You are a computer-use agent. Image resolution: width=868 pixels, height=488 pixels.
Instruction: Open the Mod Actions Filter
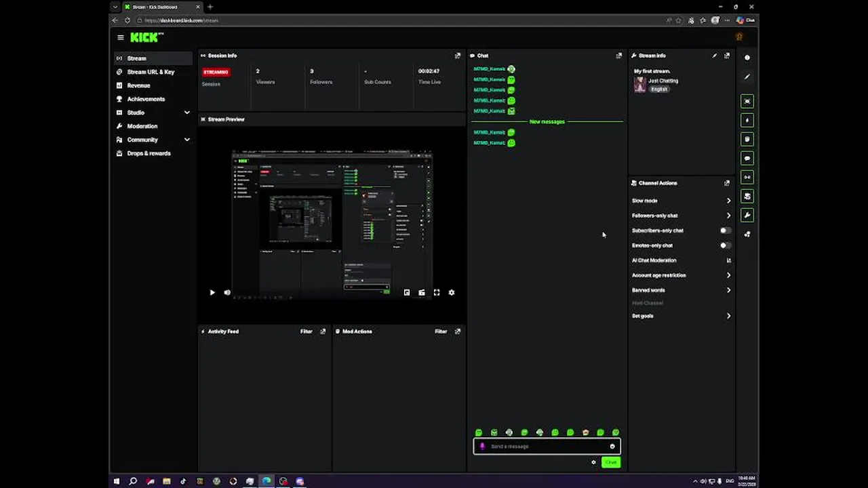click(x=441, y=331)
